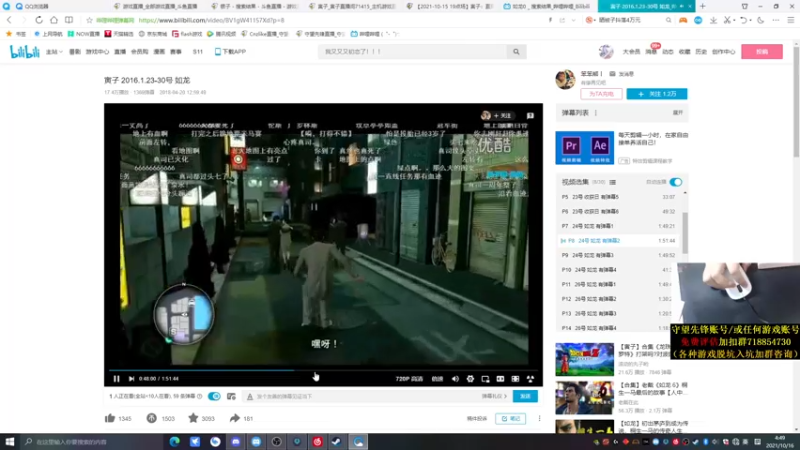Open Edge browser from the taskbar

click(x=174, y=441)
